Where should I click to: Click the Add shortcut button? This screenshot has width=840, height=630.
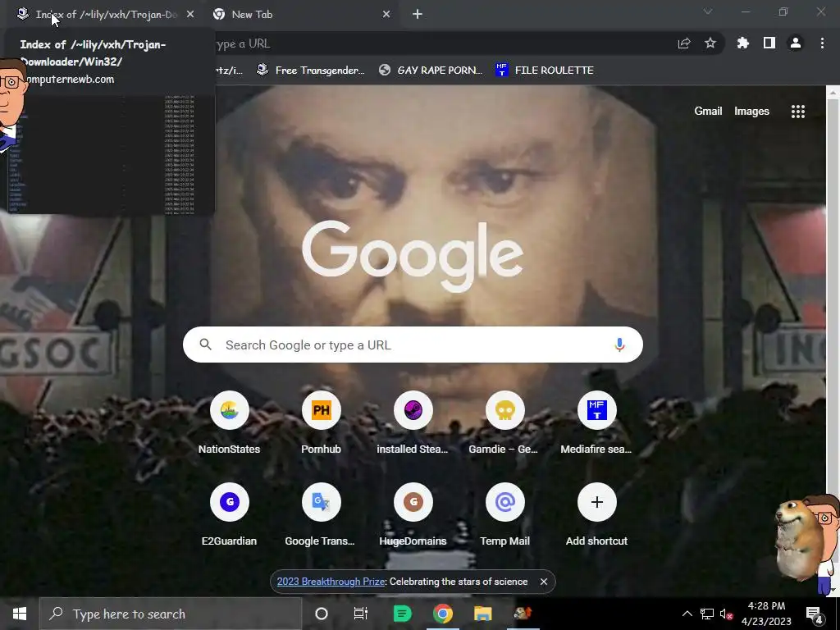coord(597,515)
